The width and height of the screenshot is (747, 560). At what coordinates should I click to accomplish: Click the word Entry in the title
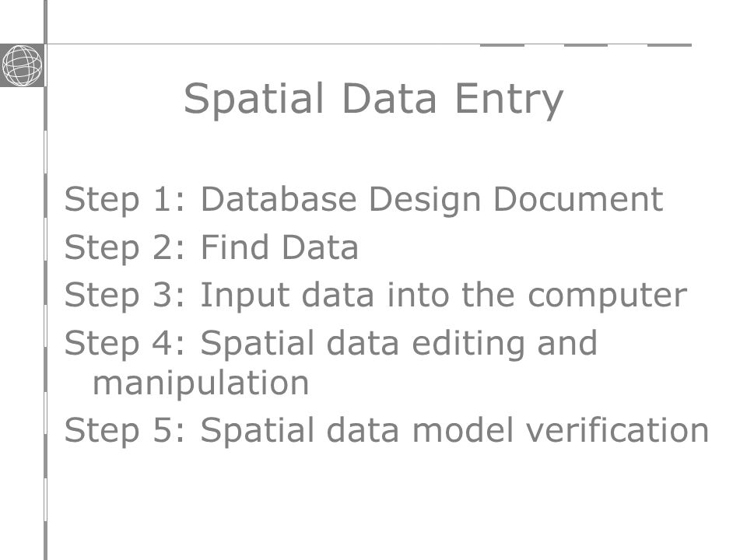pos(509,100)
